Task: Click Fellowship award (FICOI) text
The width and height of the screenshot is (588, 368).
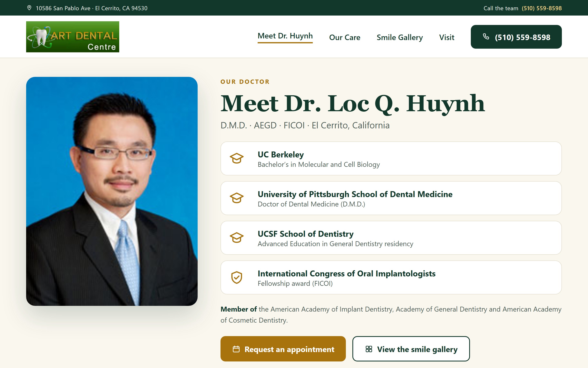Action: (x=295, y=284)
